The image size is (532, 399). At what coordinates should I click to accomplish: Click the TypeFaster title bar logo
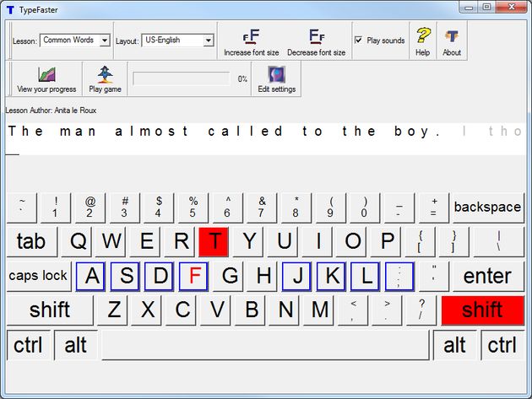10,10
